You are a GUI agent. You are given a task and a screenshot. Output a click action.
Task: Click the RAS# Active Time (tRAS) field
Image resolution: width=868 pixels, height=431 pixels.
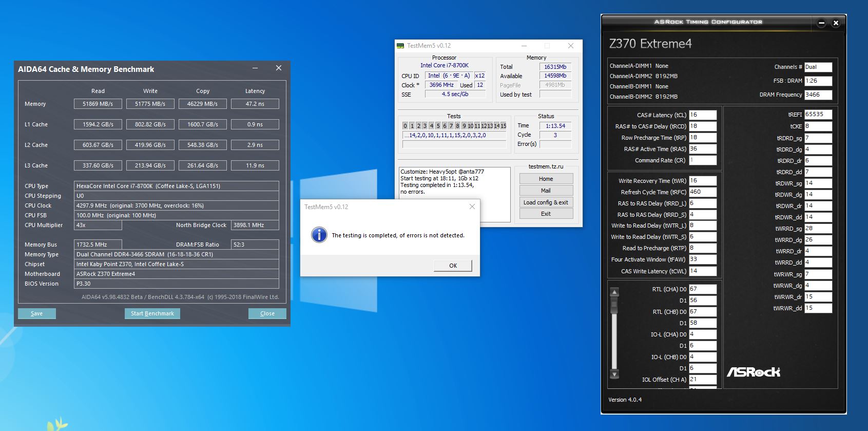[x=703, y=149]
